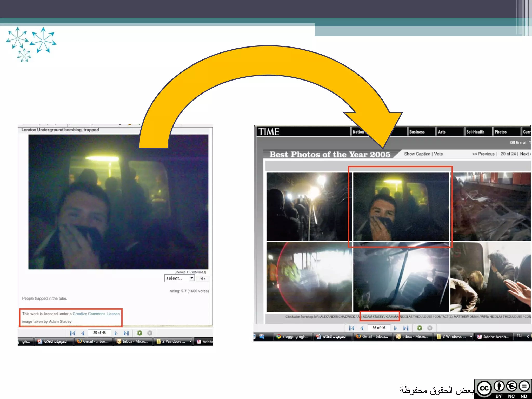Viewport: 532px width, 399px height.
Task: Open Adobe Acrobat taskbar button
Action: click(x=493, y=337)
